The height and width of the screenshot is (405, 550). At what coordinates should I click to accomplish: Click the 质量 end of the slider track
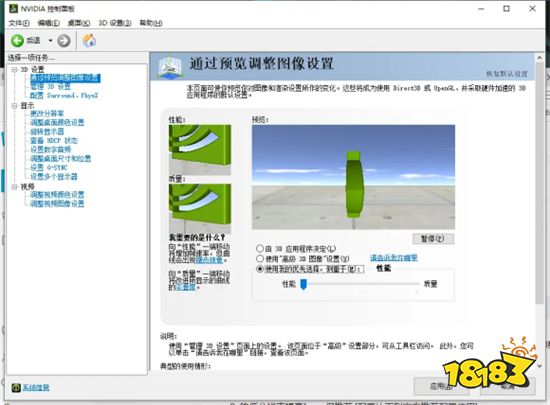point(418,284)
